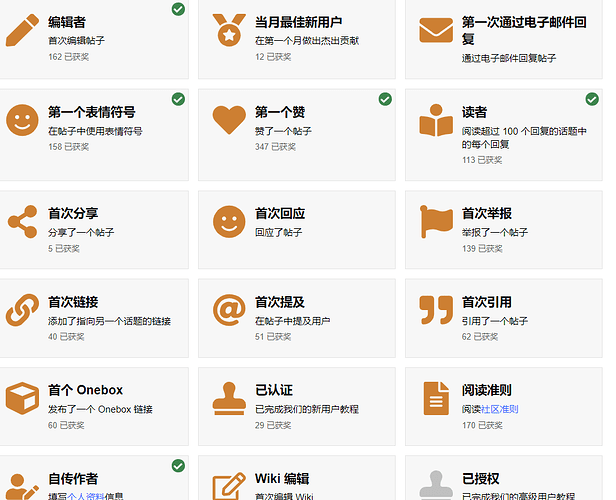The image size is (616, 500).
Task: Click green checkmark on 编辑者 badge
Action: (178, 9)
